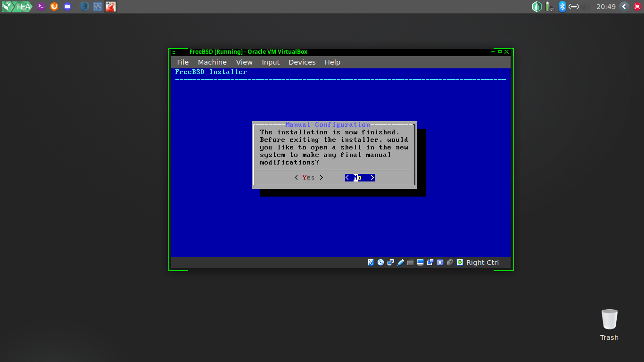The height and width of the screenshot is (362, 644).
Task: Click the CPU virtualization chip icon in status bar
Action: 440,263
